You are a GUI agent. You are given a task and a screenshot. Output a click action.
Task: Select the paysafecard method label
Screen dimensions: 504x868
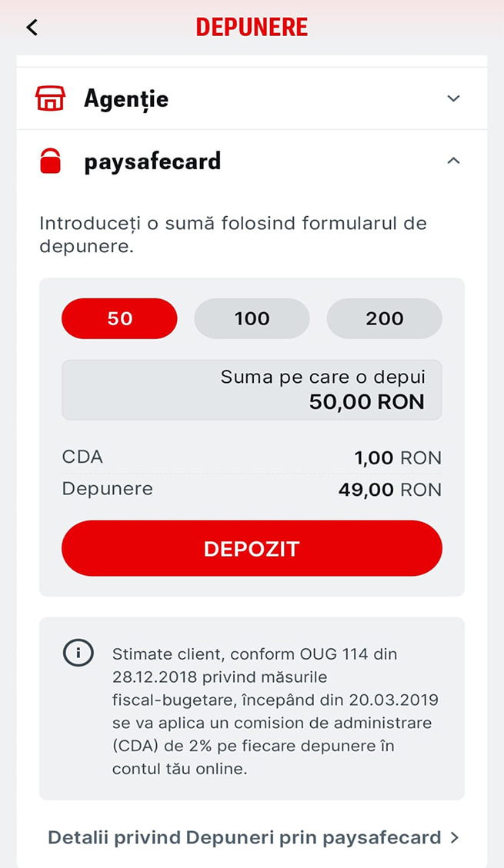coord(152,161)
